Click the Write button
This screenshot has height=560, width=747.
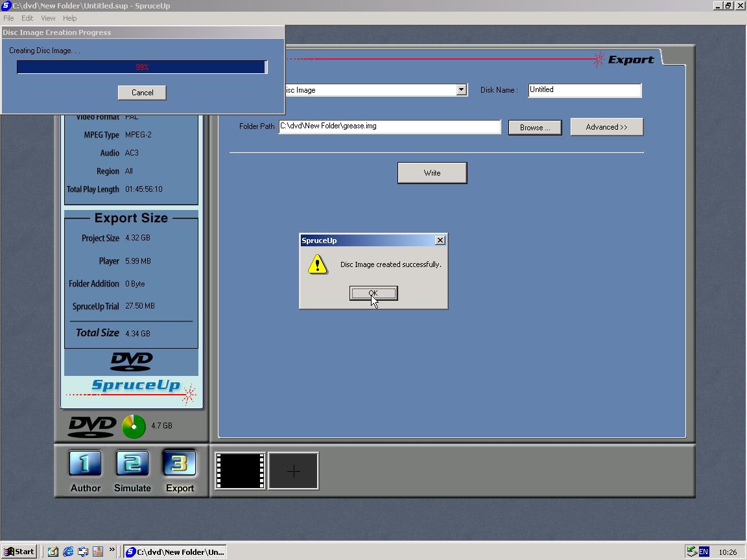pos(432,173)
